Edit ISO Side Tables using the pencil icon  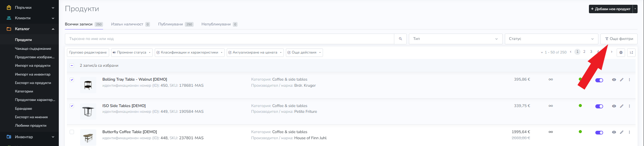click(622, 106)
